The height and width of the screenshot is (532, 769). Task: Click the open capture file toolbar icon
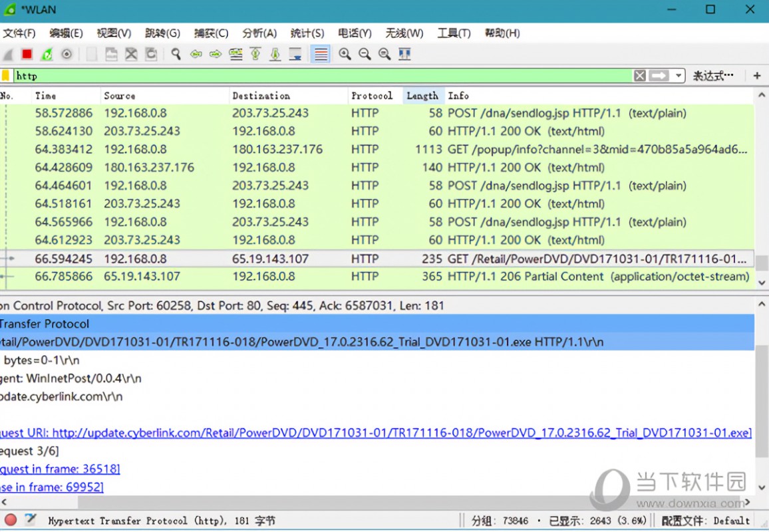[92, 55]
